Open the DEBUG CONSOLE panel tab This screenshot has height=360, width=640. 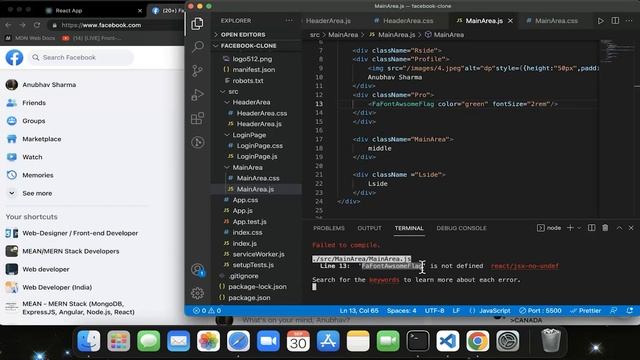(x=461, y=228)
